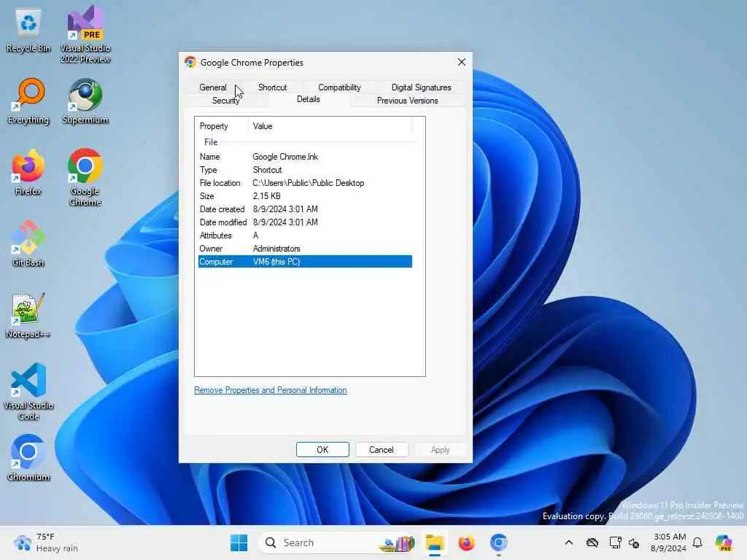Select the Date modified row
747x560 pixels.
click(x=305, y=222)
